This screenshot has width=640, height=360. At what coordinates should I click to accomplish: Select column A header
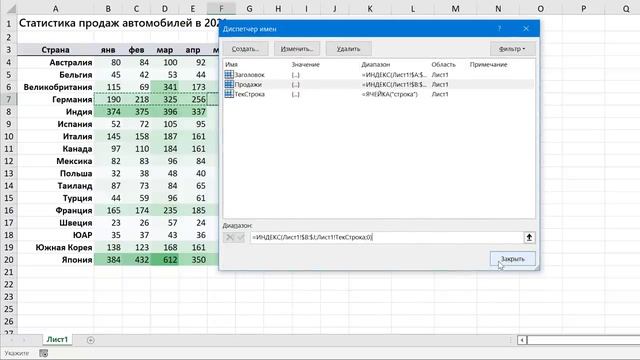tap(56, 9)
